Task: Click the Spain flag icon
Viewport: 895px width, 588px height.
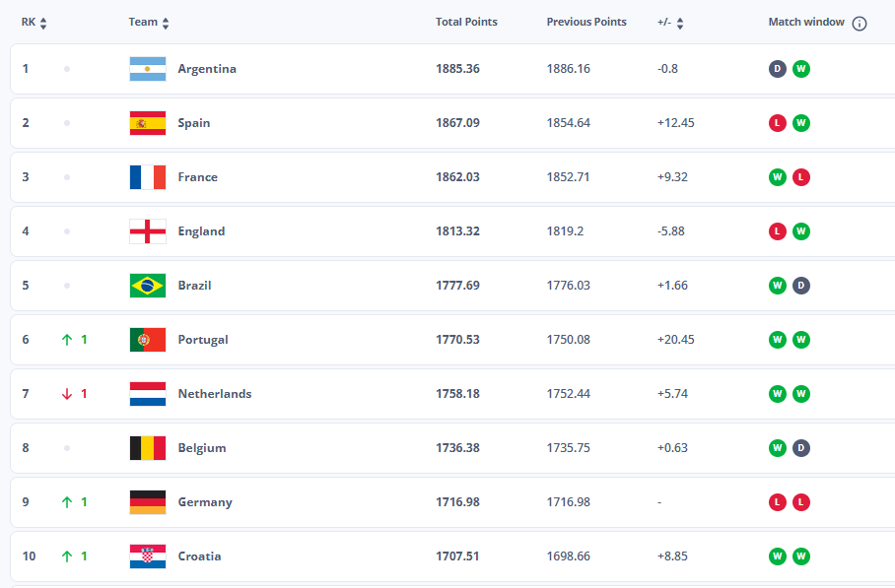Action: pos(147,123)
